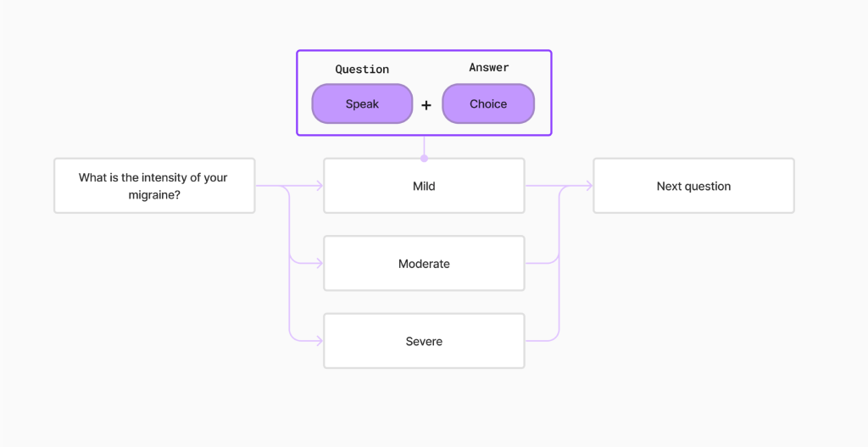Click connector line exiting the Severe box
This screenshot has width=868, height=447.
541,341
